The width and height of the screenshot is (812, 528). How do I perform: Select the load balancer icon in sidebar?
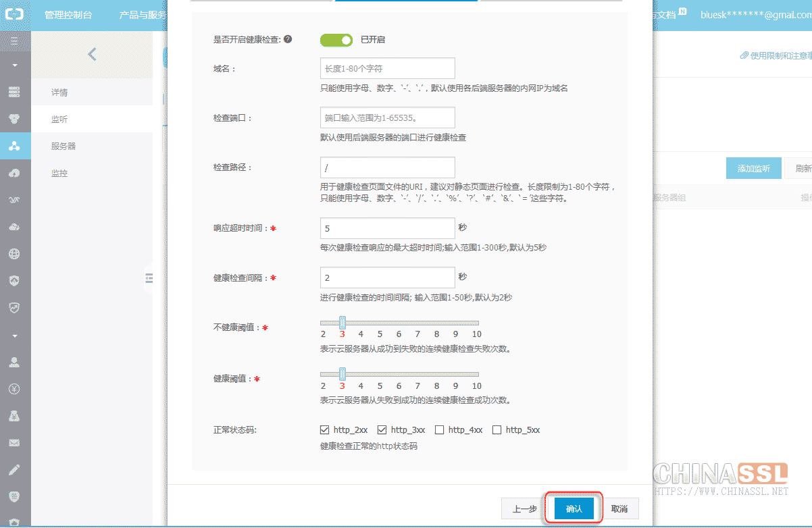(x=15, y=146)
